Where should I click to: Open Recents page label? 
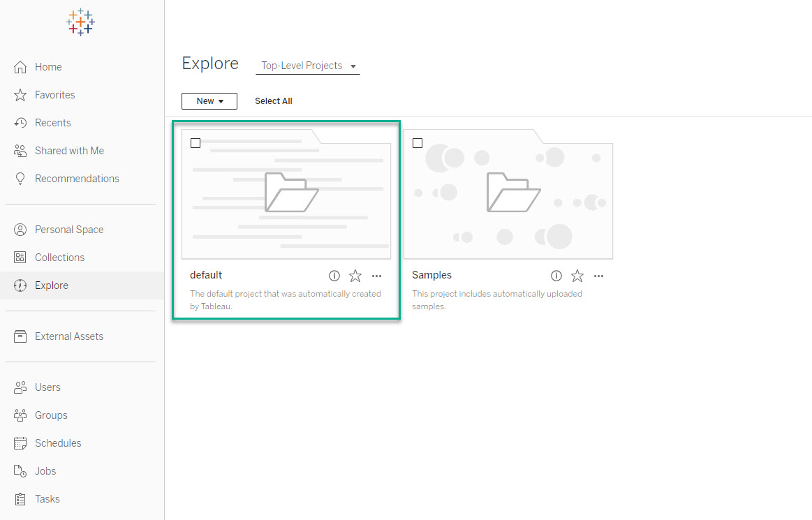click(x=53, y=123)
